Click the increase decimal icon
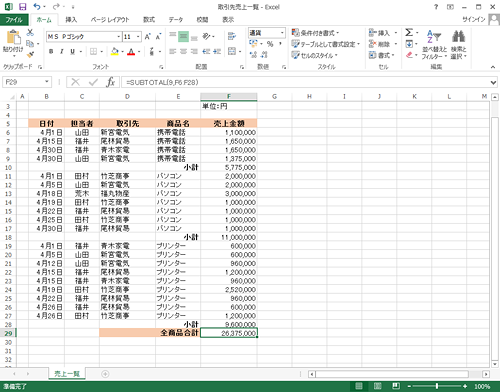Image resolution: width=500 pixels, height=392 pixels. (x=253, y=54)
